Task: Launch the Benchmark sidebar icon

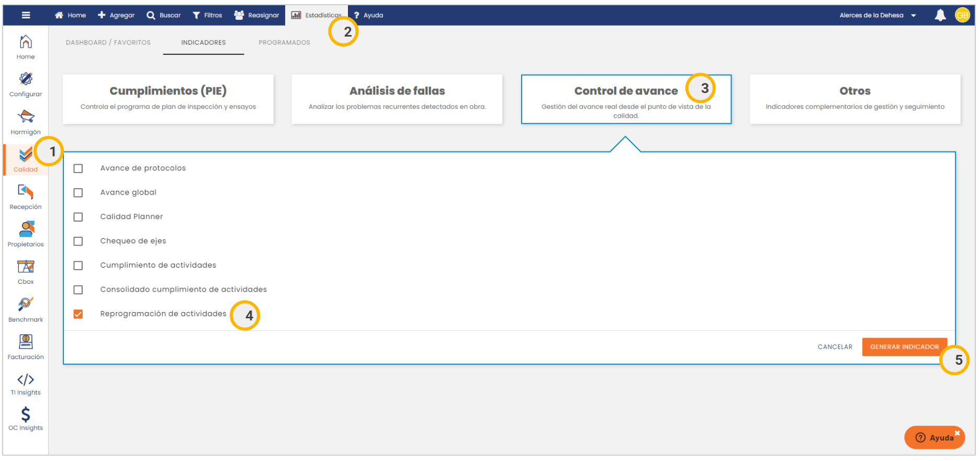Action: click(26, 304)
